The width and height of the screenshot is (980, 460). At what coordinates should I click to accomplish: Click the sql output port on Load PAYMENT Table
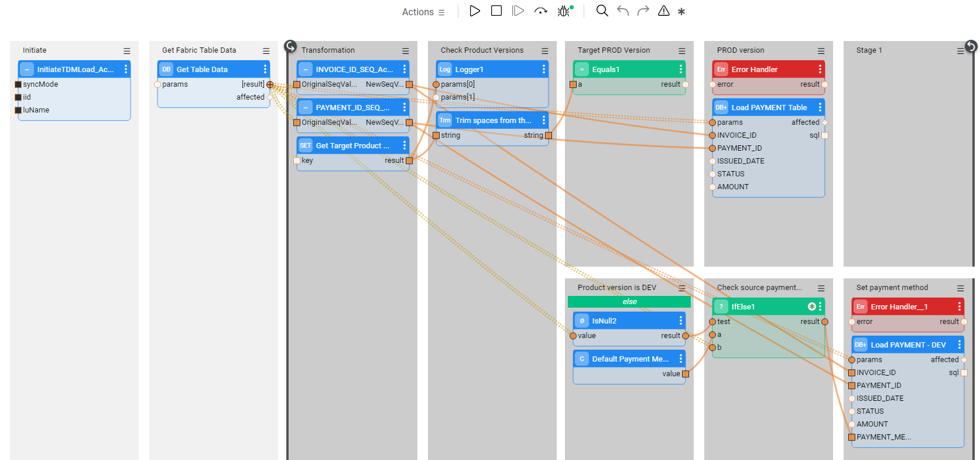coord(825,135)
